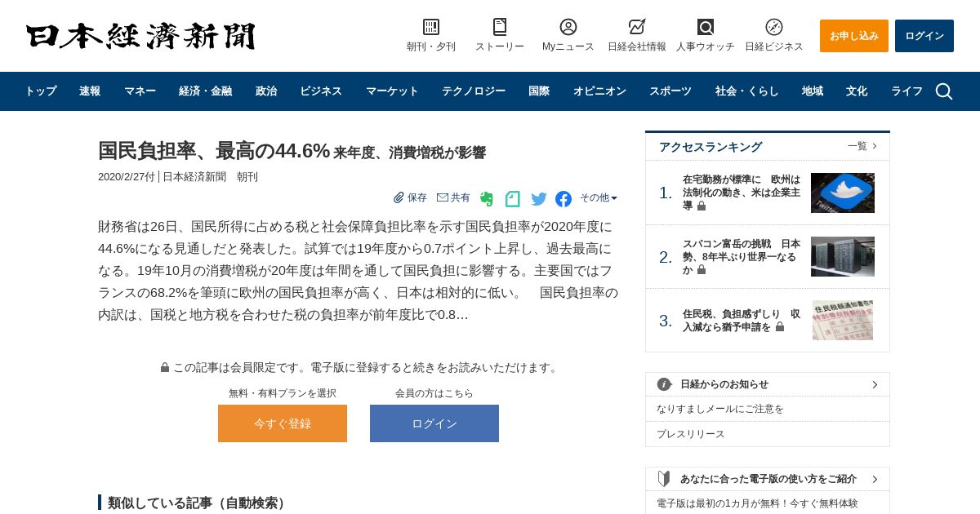
Task: Open the テクノロジー navigation tab
Action: point(474,91)
